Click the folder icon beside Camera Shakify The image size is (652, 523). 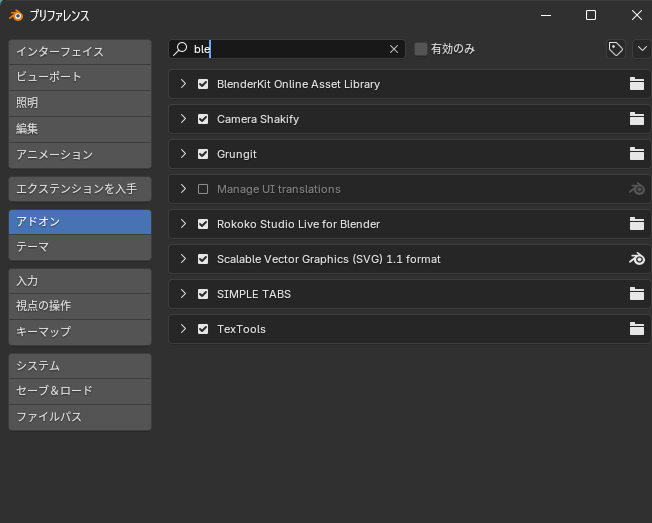[636, 119]
